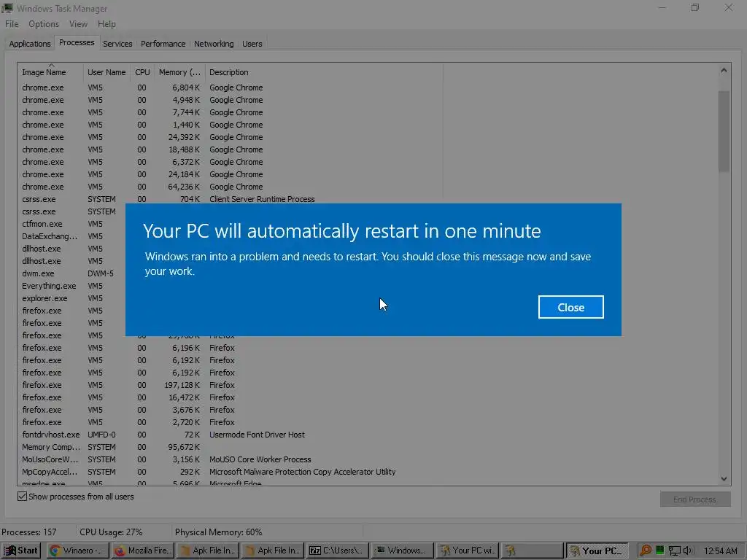Select Windows Task Manager taskbar button
747x560 pixels.
pos(403,551)
